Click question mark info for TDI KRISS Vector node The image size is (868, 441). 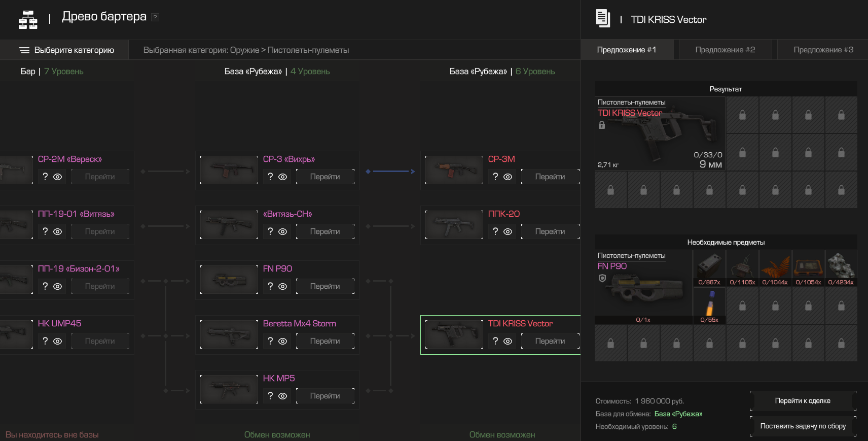click(x=495, y=341)
